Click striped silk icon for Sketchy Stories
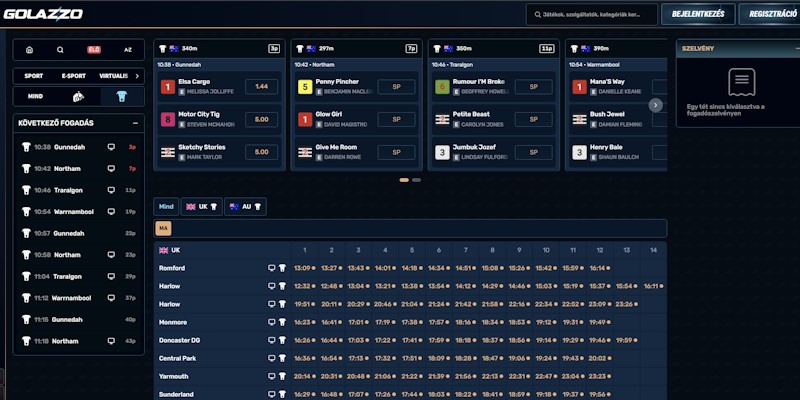Viewport: 800px width, 400px height. [168, 152]
